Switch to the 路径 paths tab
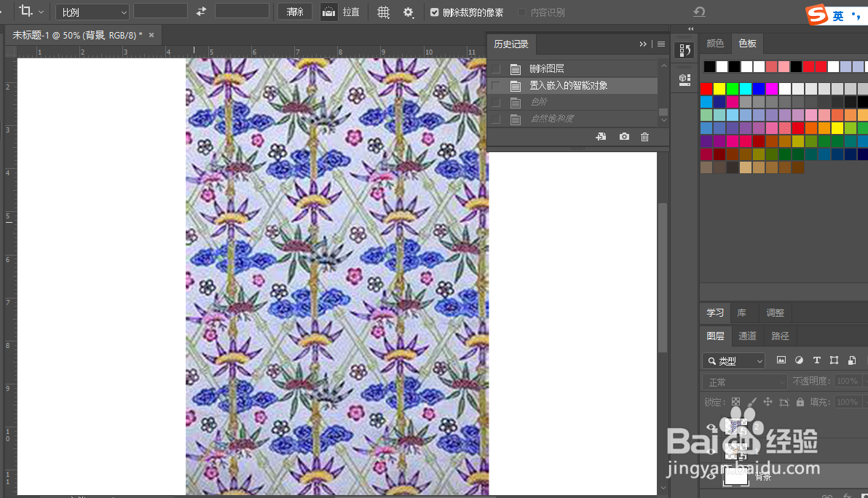This screenshot has width=868, height=498. point(780,336)
